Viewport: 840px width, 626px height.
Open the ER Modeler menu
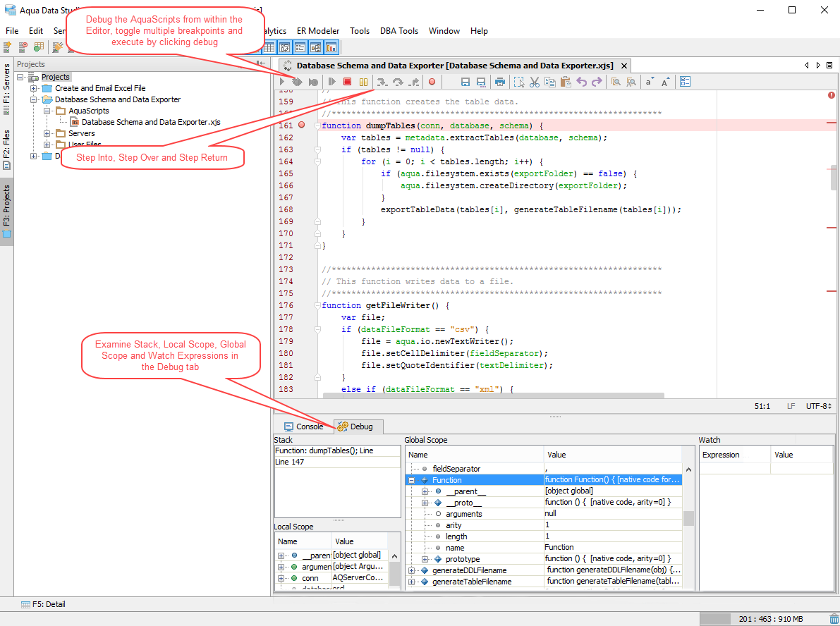pos(318,31)
